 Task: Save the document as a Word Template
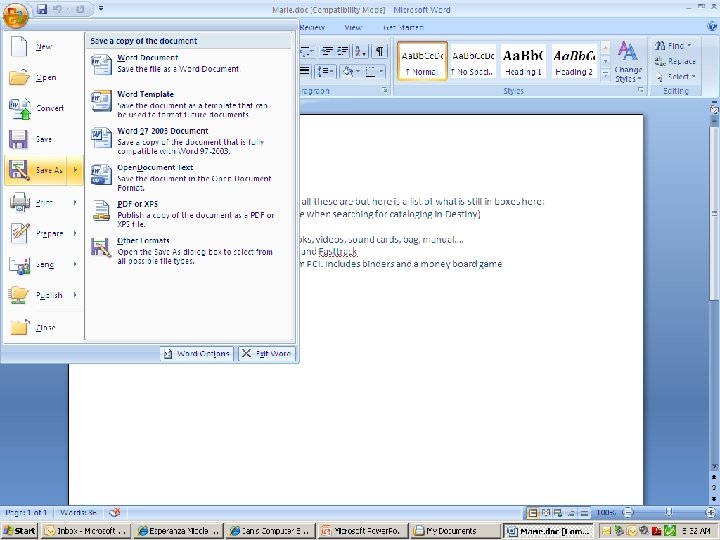(189, 104)
